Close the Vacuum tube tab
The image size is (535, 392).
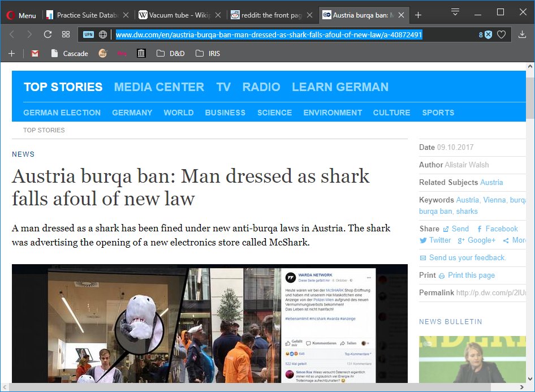coord(218,15)
